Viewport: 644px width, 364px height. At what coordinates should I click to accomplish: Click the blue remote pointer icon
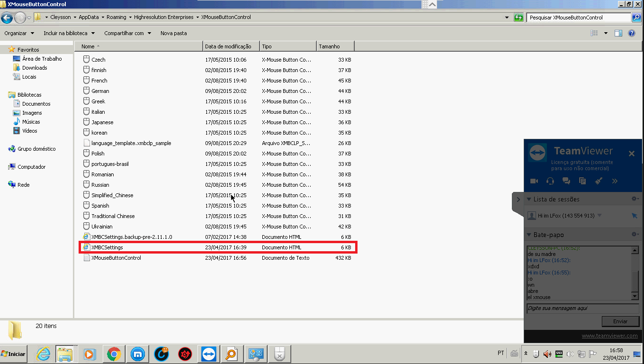click(x=635, y=216)
